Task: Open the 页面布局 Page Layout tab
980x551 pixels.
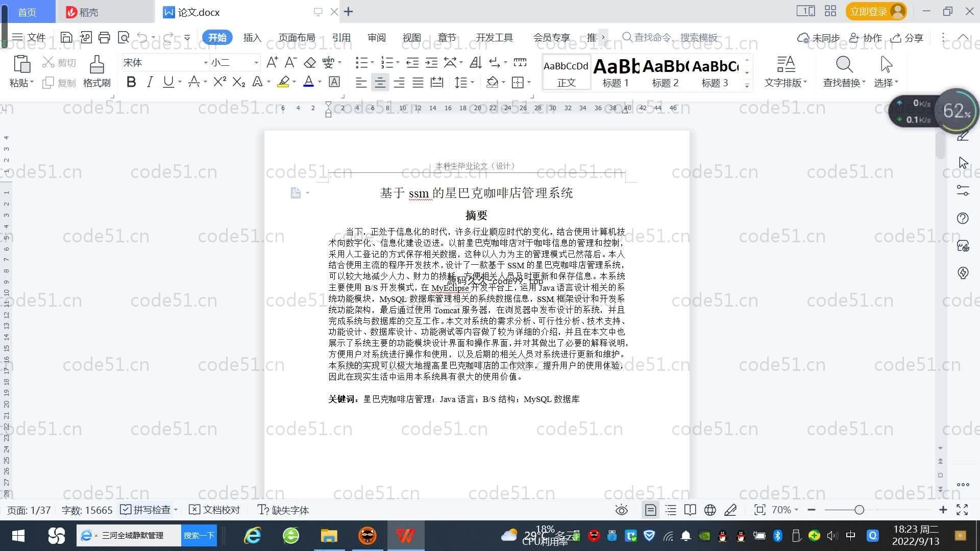Action: [297, 38]
